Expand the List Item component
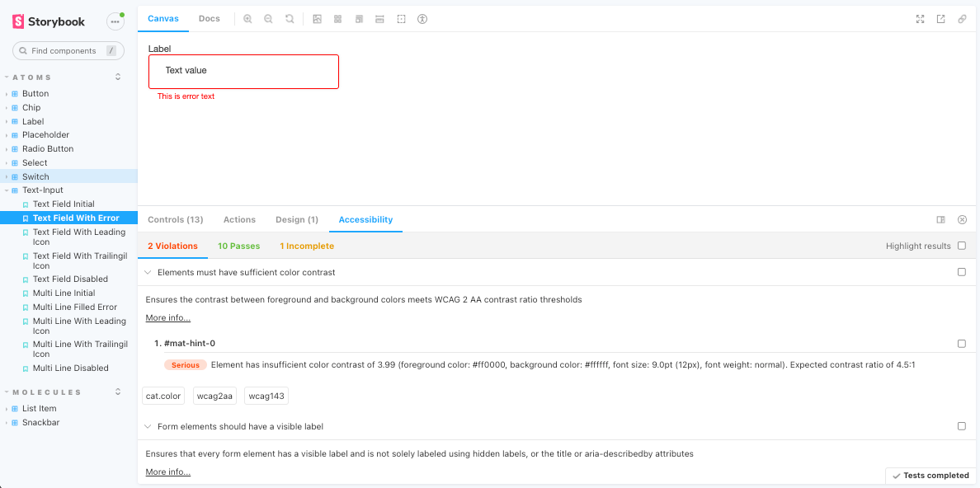 (40, 409)
